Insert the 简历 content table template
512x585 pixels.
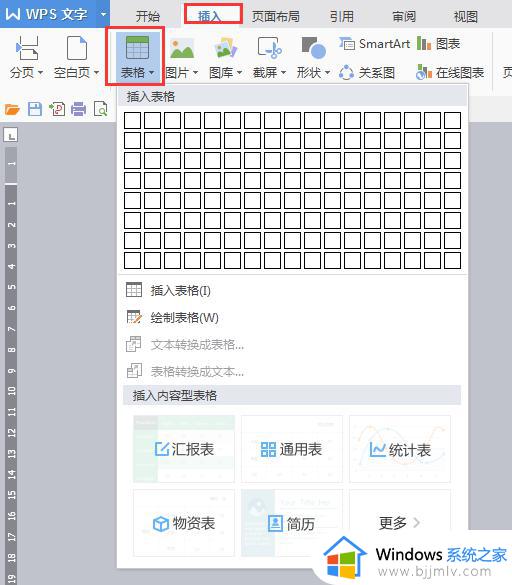(x=292, y=523)
